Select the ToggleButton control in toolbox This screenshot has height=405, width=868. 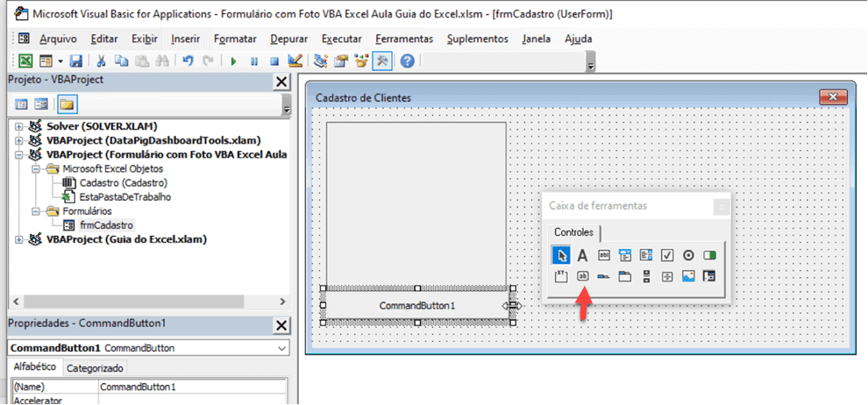(x=709, y=255)
